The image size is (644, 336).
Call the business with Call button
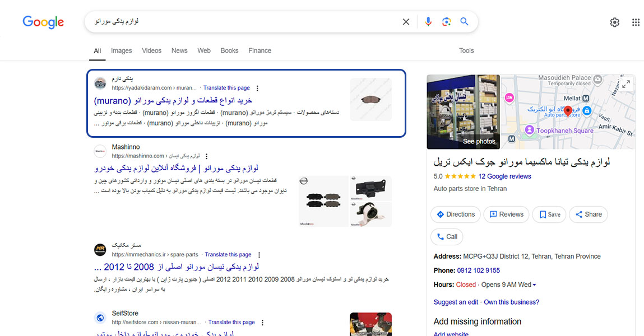tap(447, 237)
